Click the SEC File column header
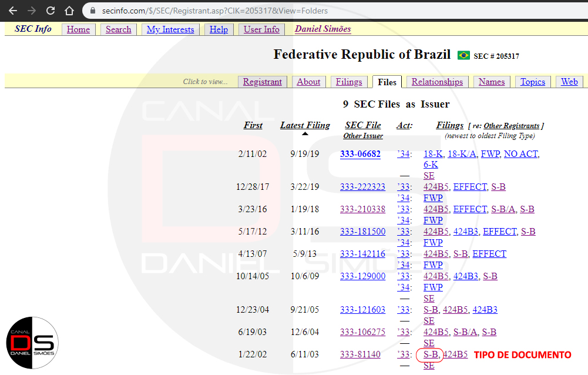Viewport: 588px width, 375px height. pos(363,125)
